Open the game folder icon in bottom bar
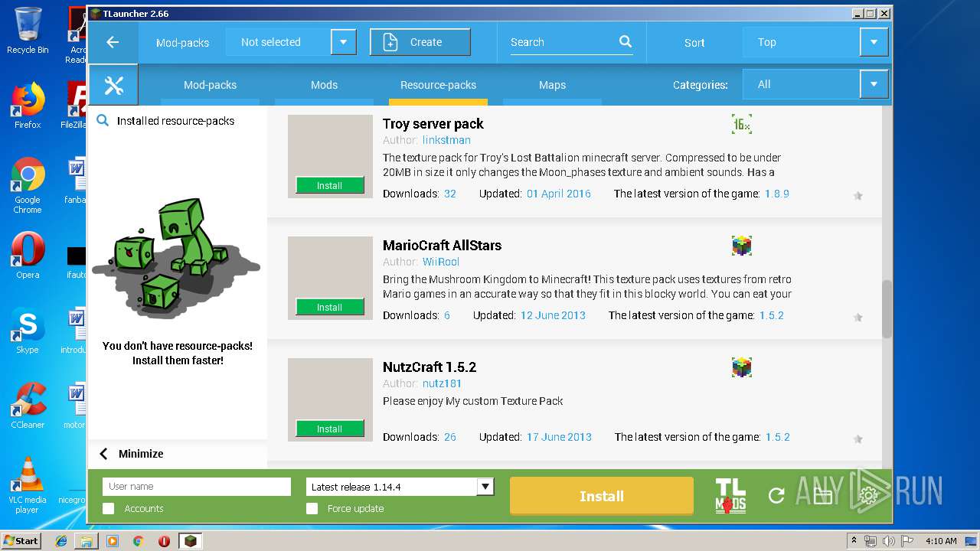 (x=822, y=496)
